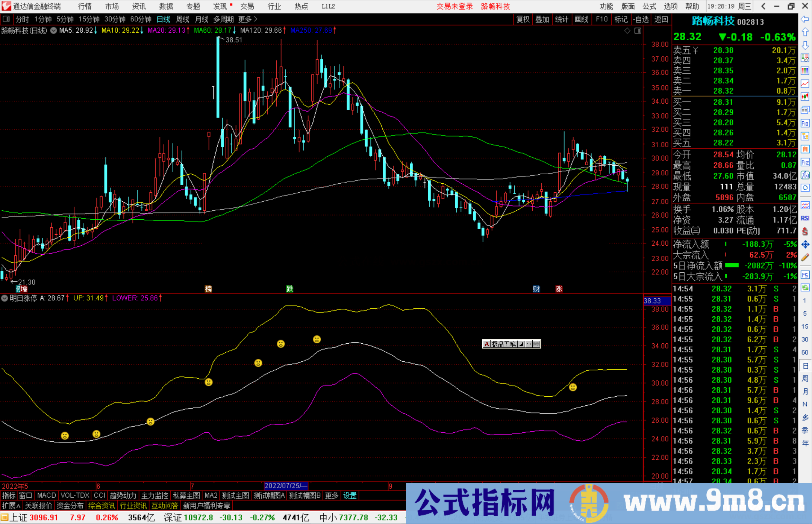Open the F12 trading panel icon

click(805, 163)
